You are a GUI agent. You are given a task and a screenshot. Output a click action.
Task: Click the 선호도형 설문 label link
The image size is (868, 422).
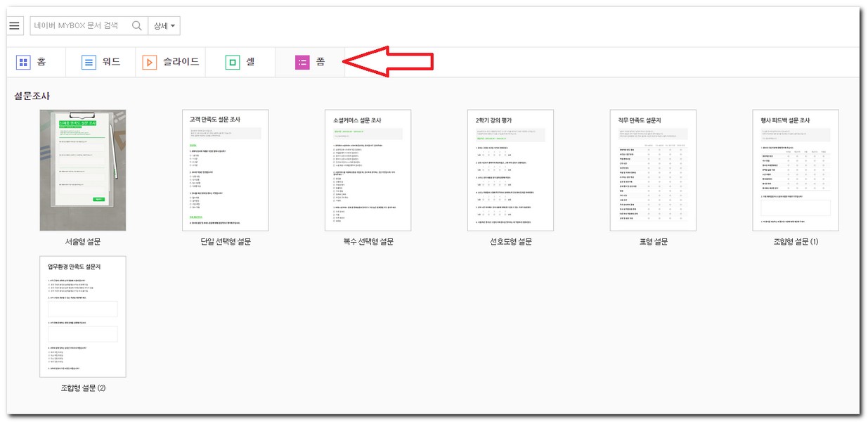click(x=510, y=242)
